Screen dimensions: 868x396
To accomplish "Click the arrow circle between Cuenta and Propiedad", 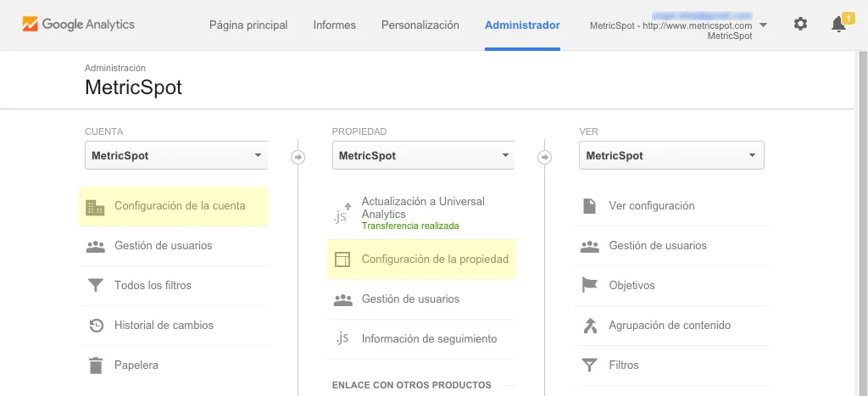I will pyautogui.click(x=298, y=157).
